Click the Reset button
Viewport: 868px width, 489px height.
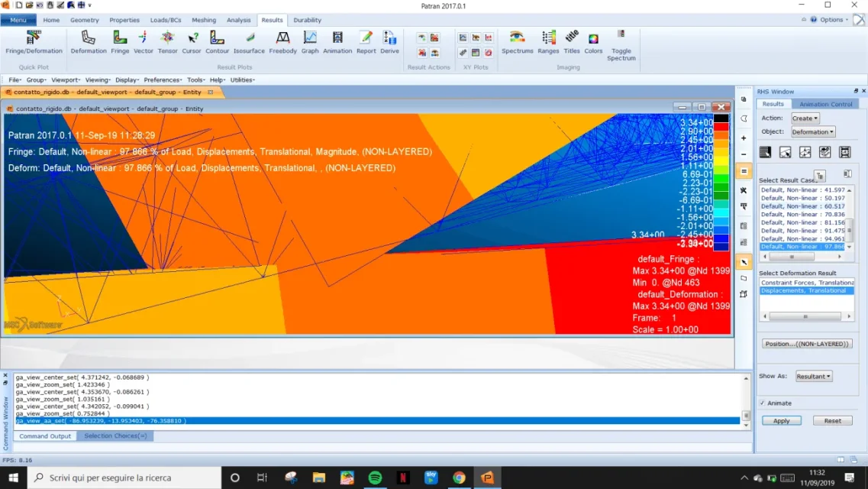pyautogui.click(x=832, y=421)
